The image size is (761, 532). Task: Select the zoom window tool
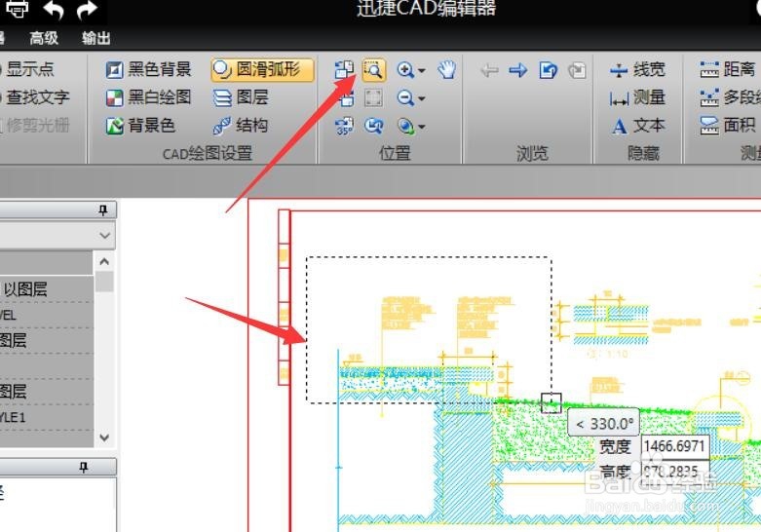click(x=373, y=70)
